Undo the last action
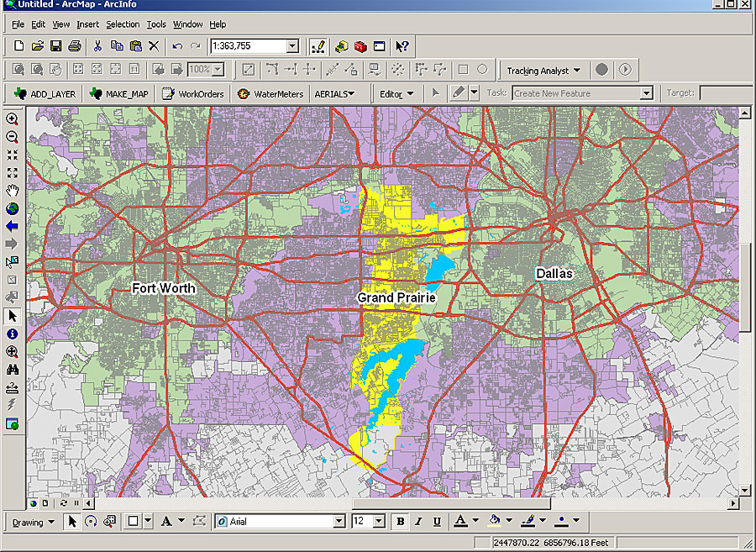The width and height of the screenshot is (756, 552). point(177,46)
